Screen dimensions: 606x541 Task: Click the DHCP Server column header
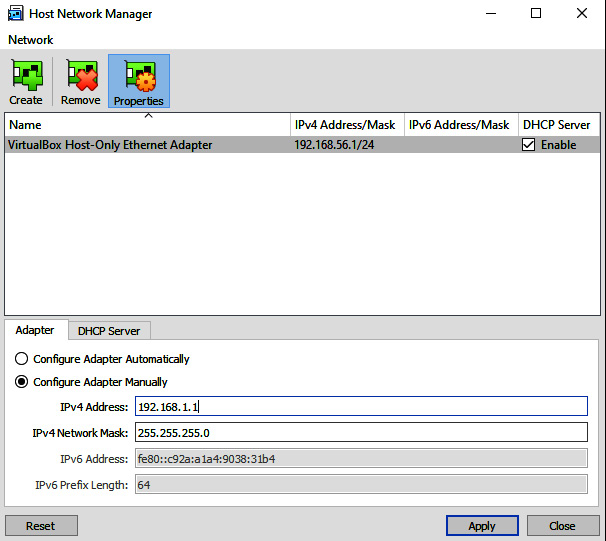(559, 125)
